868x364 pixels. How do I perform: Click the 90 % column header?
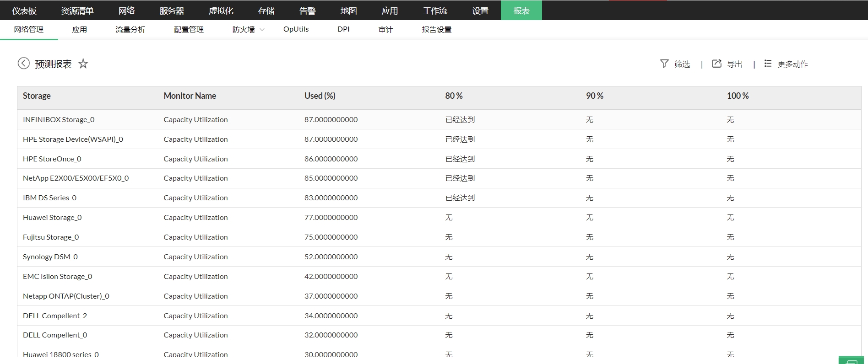point(595,96)
